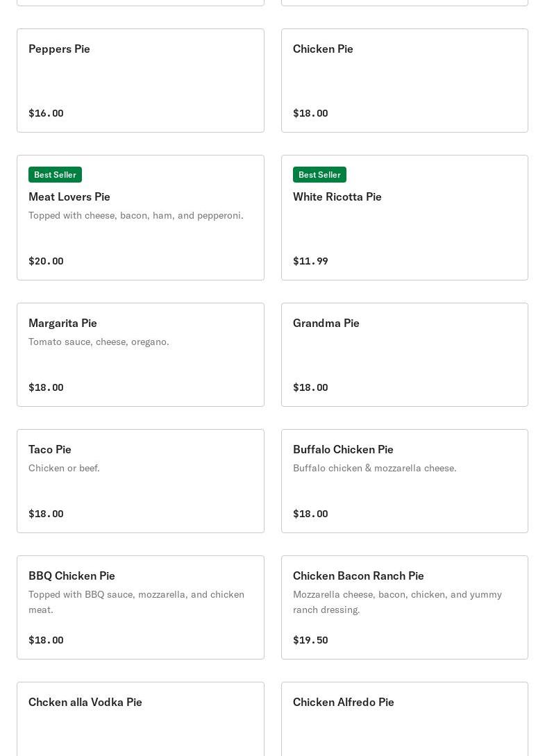This screenshot has width=545, height=756.
Task: Click the Taco Pie 'Chicken or beef' description
Action: pos(64,468)
